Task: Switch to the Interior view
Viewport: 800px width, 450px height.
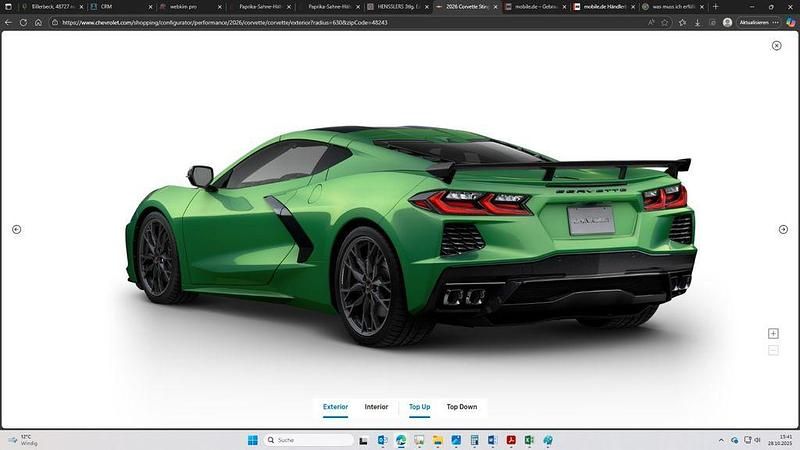Action: pos(376,407)
